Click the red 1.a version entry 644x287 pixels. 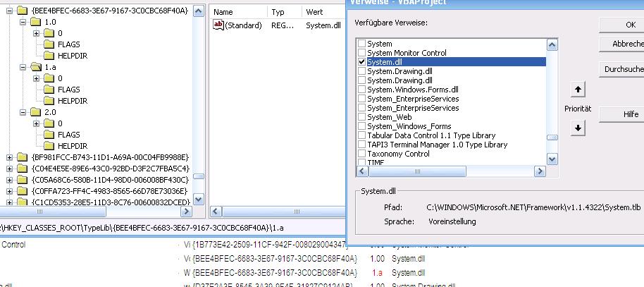(x=377, y=273)
